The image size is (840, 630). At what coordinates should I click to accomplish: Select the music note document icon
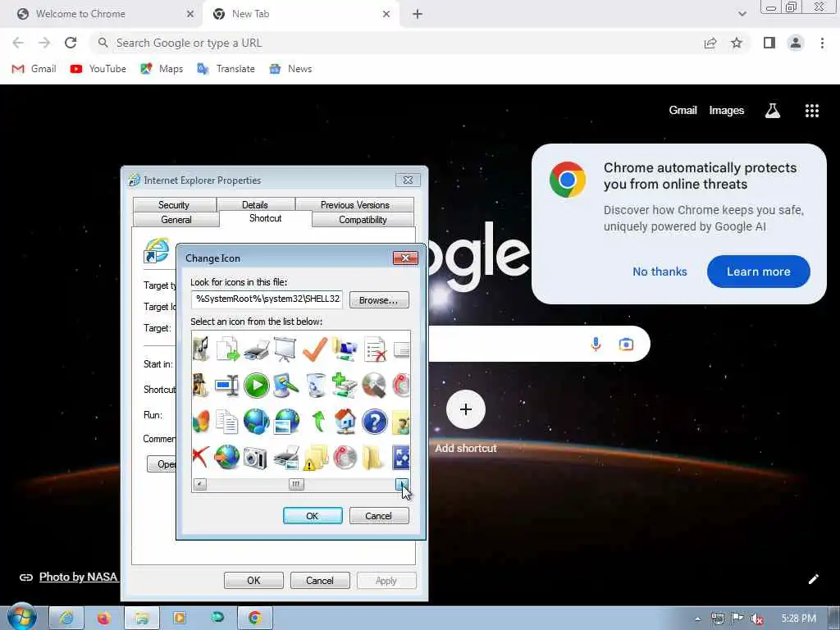(201, 349)
